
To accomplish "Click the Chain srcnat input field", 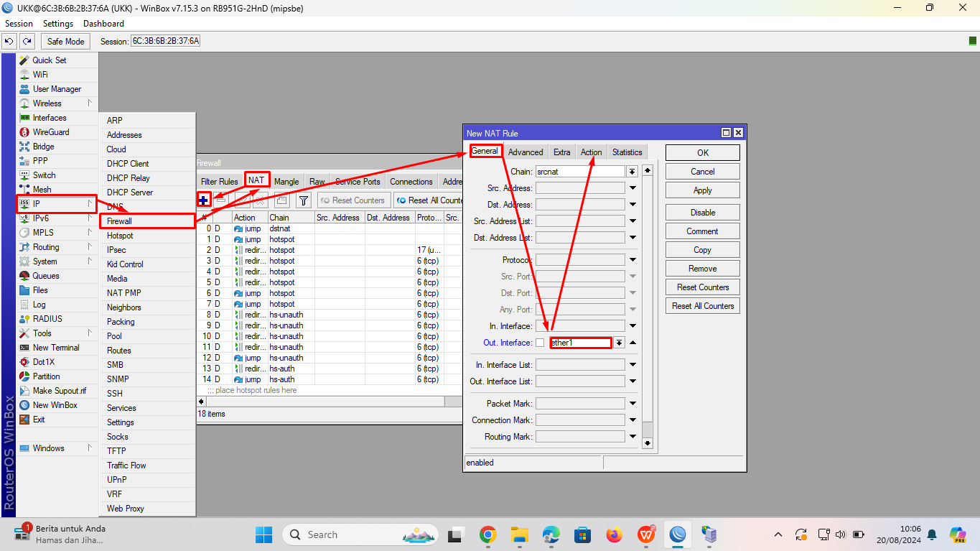I will [x=580, y=172].
